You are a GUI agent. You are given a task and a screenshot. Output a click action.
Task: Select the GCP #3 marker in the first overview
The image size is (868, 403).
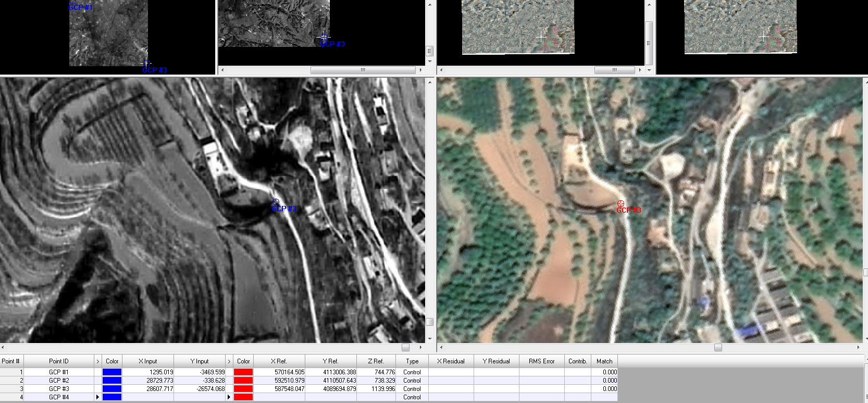[146, 64]
